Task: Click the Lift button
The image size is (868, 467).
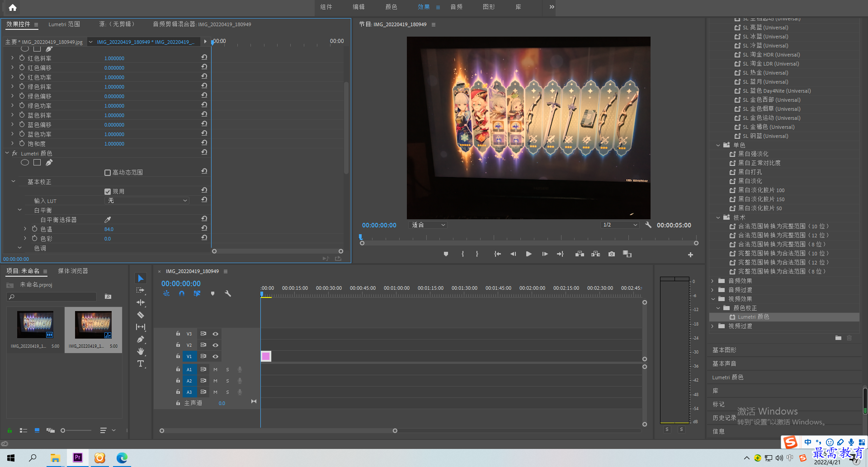Action: point(580,254)
